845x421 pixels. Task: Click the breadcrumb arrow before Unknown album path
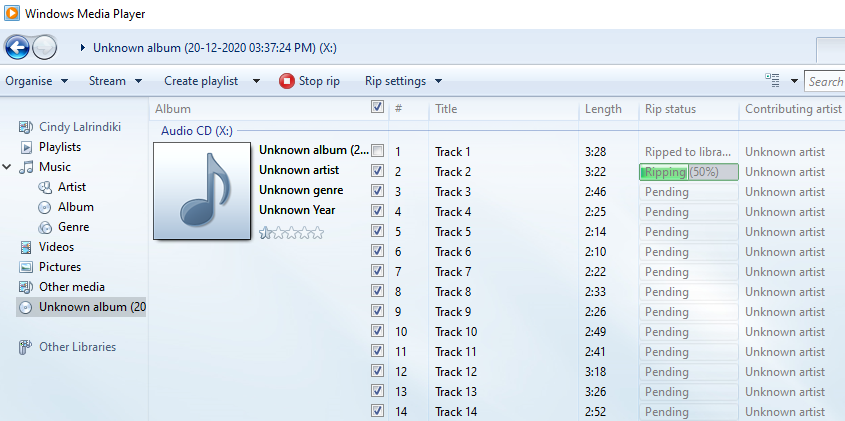(82, 48)
